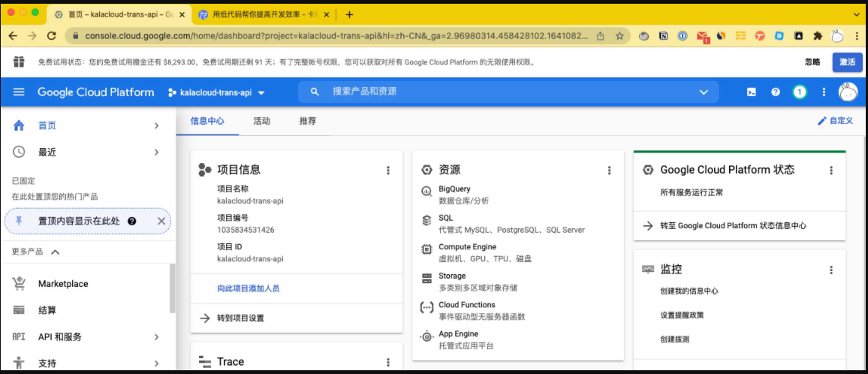The width and height of the screenshot is (868, 374).
Task: Click the Google Cloud Platform logo text
Action: [x=96, y=92]
